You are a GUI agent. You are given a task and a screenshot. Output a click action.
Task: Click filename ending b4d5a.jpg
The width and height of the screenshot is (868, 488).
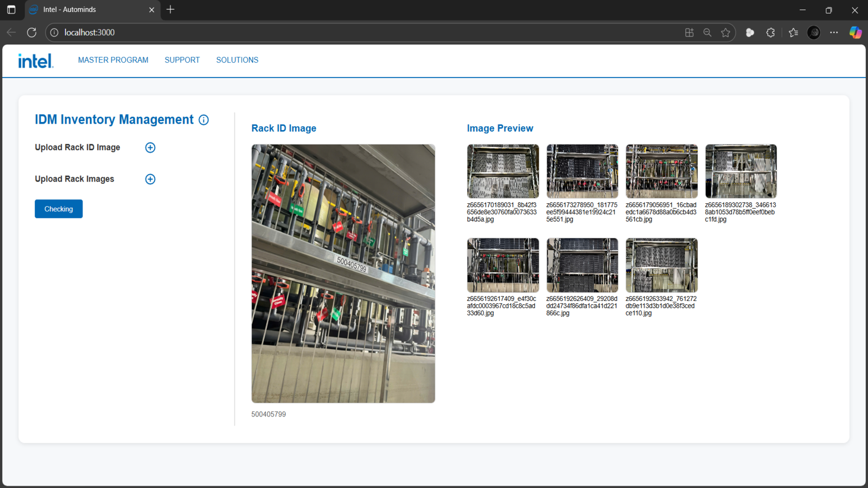coord(502,213)
